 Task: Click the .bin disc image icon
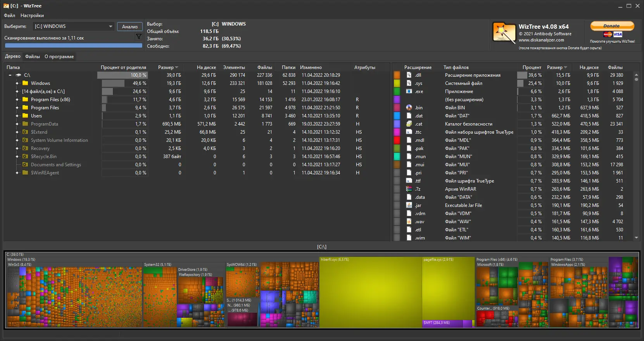[409, 108]
